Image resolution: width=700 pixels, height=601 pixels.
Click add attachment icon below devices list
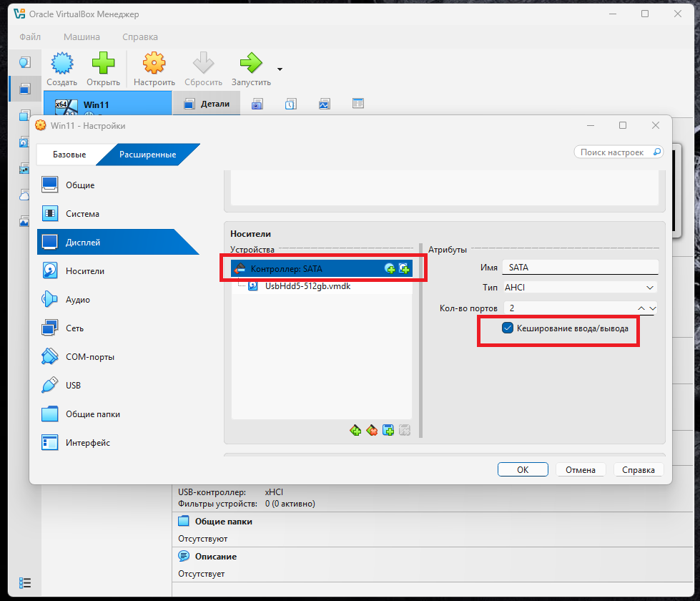click(x=388, y=430)
